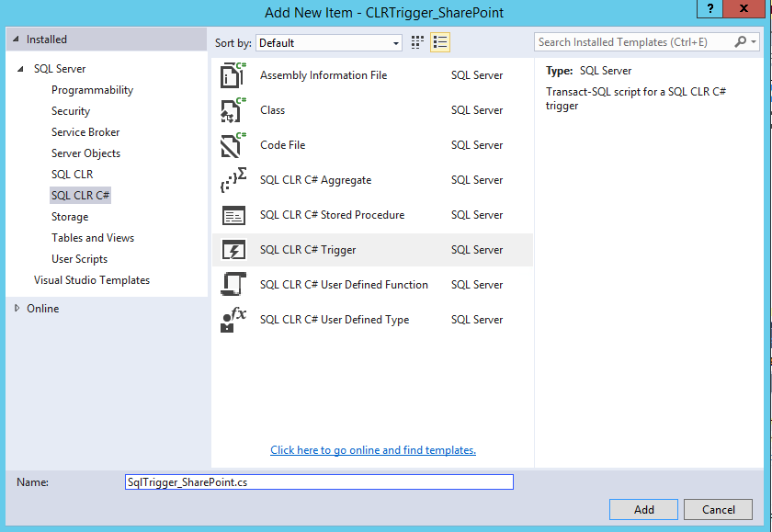Open the Storage category
772x532 pixels.
(x=70, y=217)
